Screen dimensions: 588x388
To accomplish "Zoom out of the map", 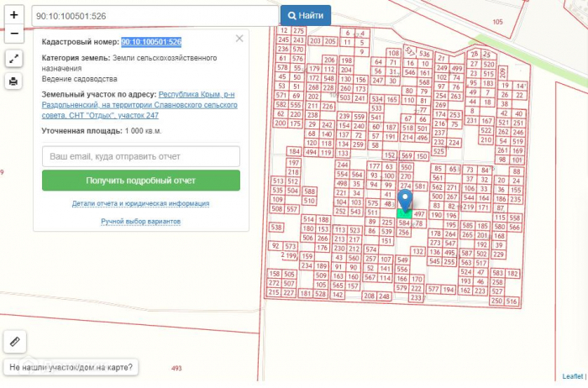I will point(13,34).
